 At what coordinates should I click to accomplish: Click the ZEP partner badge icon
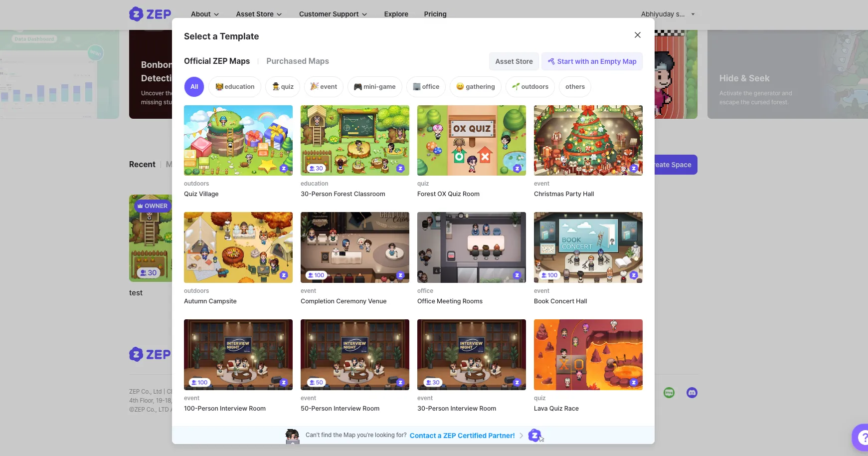click(534, 435)
